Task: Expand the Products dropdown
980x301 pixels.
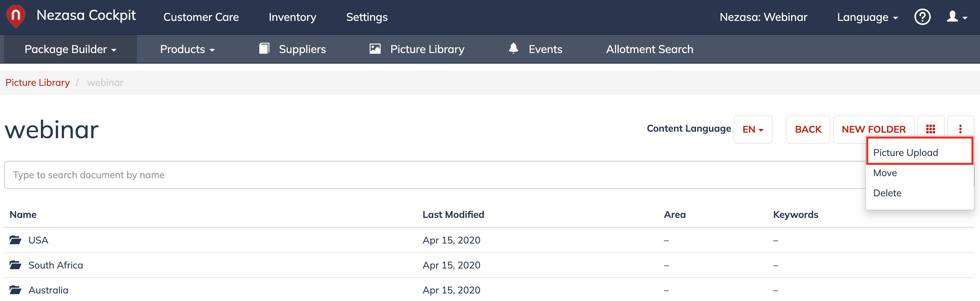Action: (x=187, y=49)
